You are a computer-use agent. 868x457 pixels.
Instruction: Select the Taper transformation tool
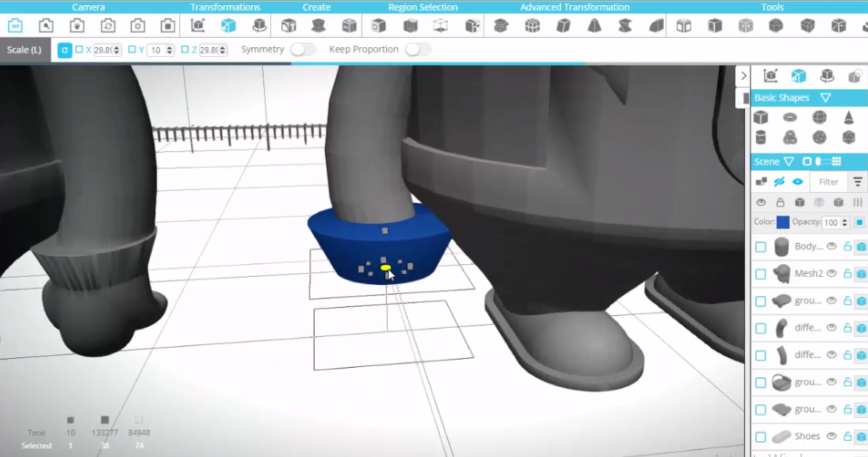click(594, 26)
